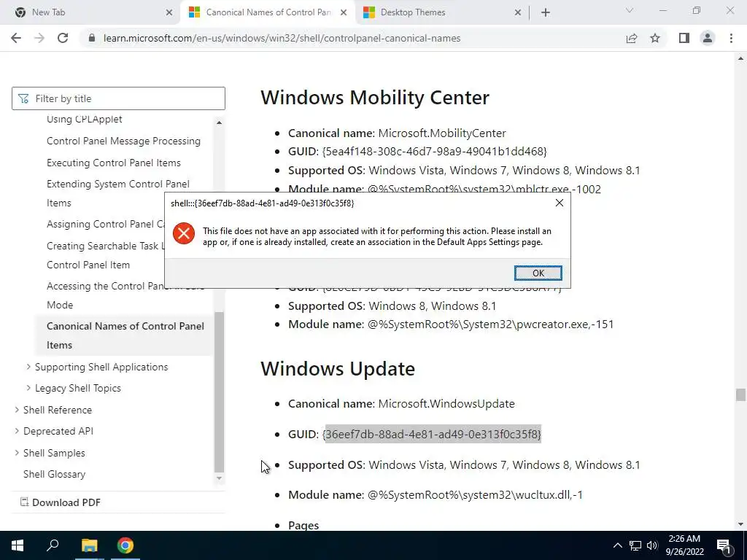Close the New Tab tab
This screenshot has width=747, height=560.
[x=169, y=12]
